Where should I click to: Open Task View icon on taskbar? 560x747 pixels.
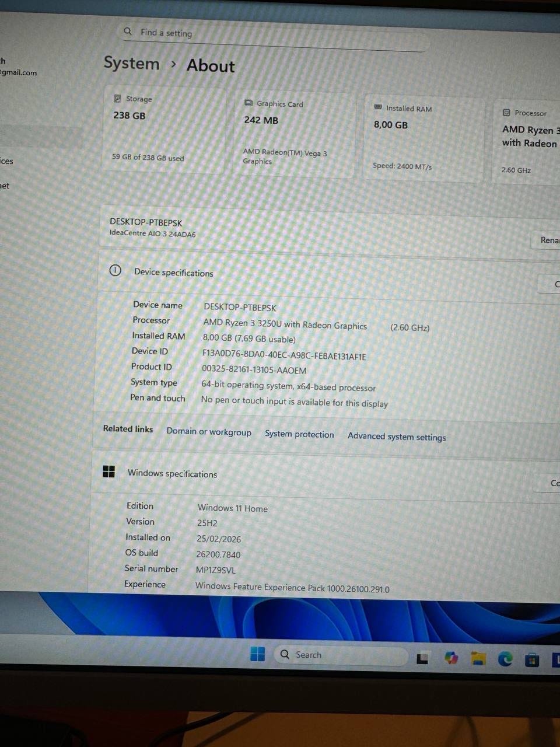(x=423, y=658)
